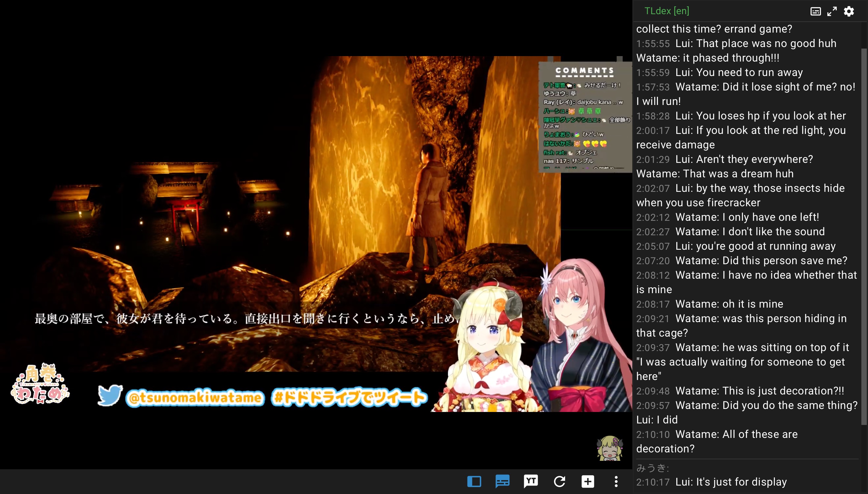Click the 2:02:07 timestamp
868x494 pixels.
click(x=653, y=189)
